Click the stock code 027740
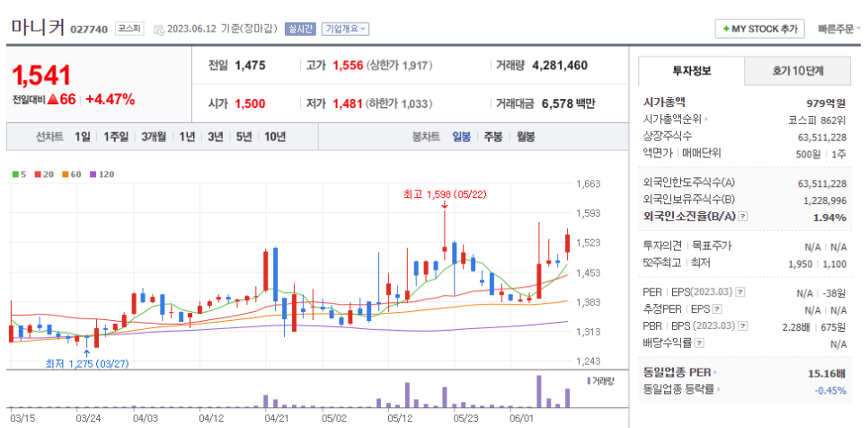The image size is (868, 428). (x=89, y=30)
